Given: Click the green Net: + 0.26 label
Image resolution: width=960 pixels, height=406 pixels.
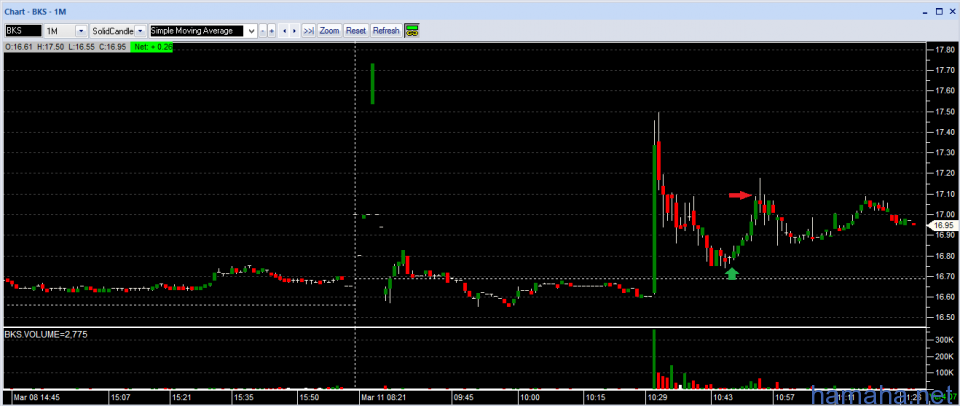Looking at the screenshot, I should click(151, 47).
